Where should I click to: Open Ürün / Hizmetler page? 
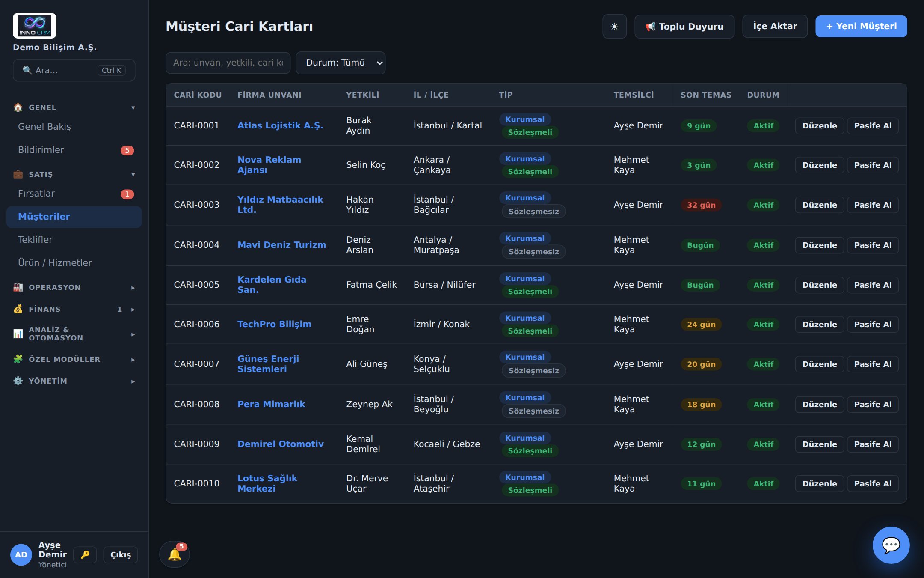[74, 263]
